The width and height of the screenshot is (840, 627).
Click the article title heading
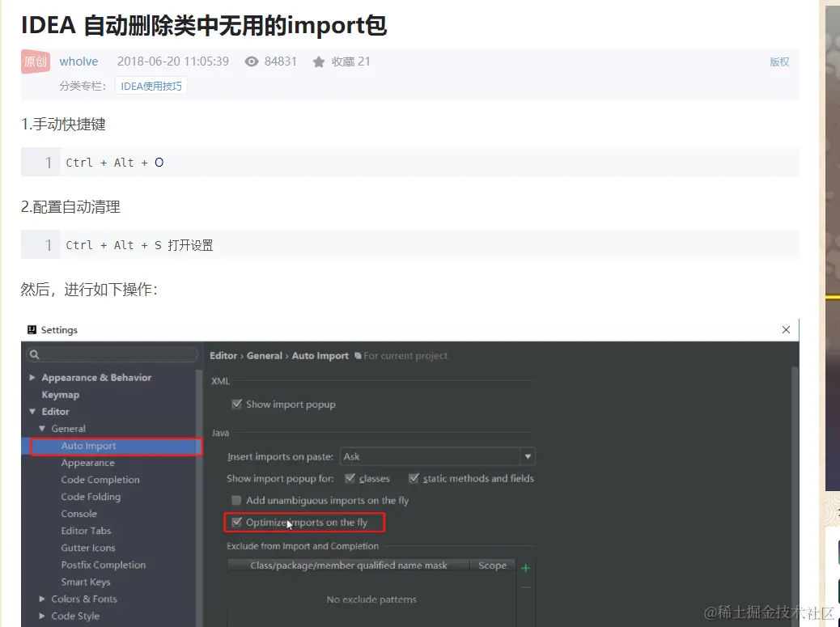pyautogui.click(x=204, y=26)
